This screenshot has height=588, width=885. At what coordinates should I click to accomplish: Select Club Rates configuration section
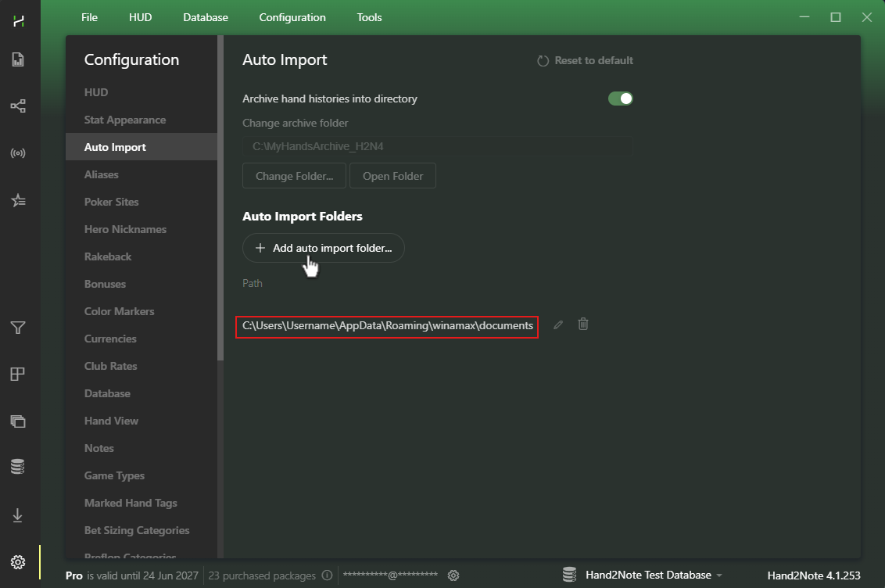[141, 366]
